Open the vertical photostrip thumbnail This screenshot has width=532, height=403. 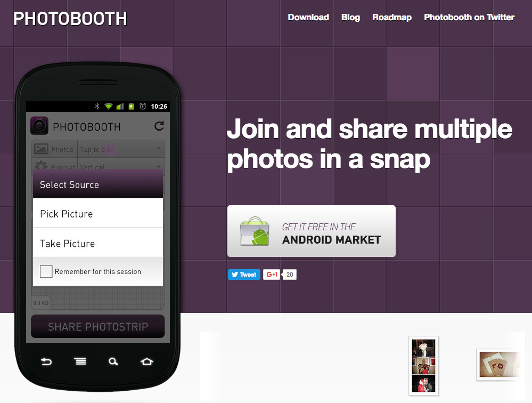[423, 366]
